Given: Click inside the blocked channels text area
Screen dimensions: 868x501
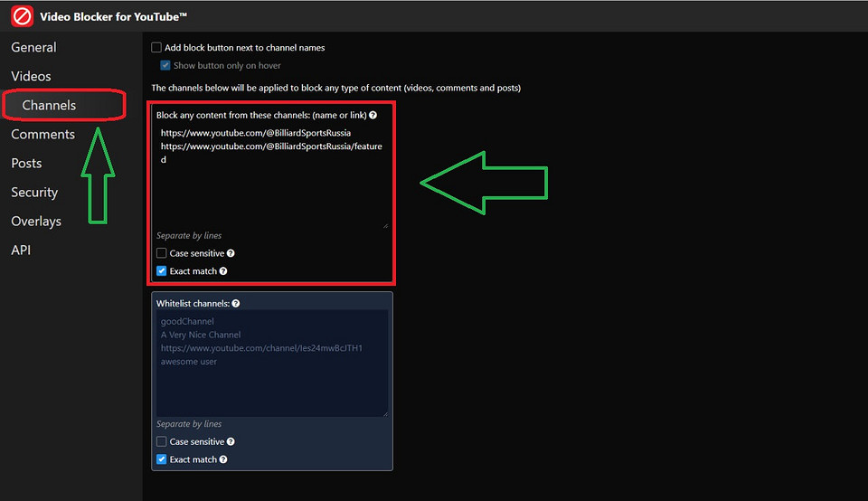Looking at the screenshot, I should click(x=271, y=190).
